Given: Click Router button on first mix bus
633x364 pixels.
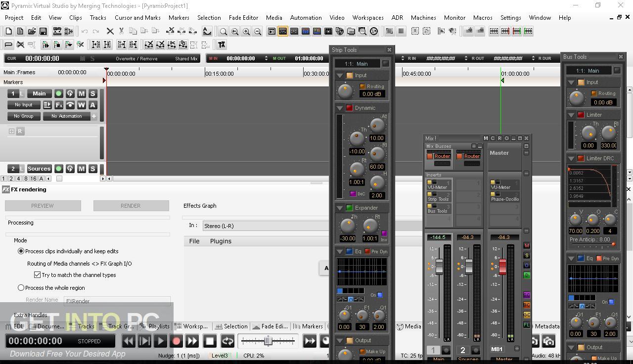Looking at the screenshot, I should (x=442, y=156).
